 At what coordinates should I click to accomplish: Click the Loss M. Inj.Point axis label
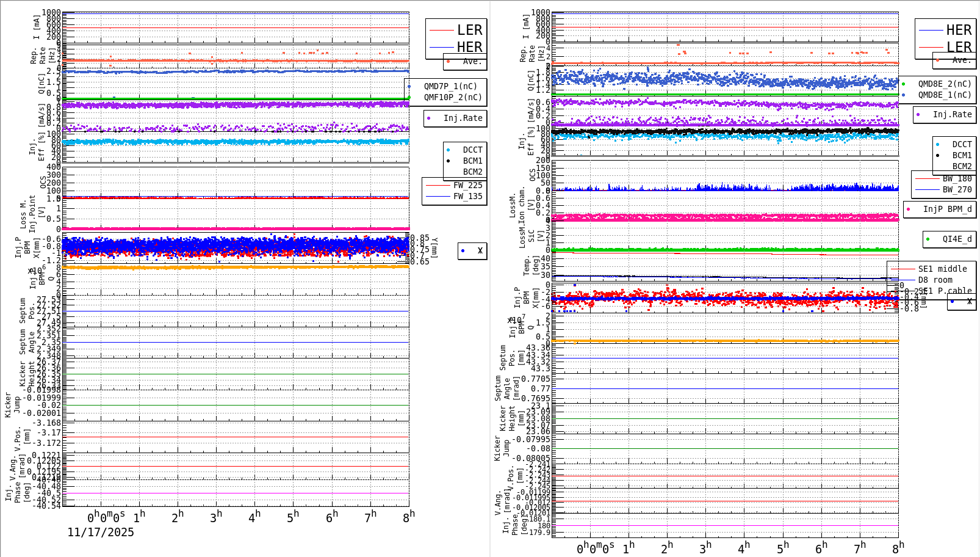point(32,213)
